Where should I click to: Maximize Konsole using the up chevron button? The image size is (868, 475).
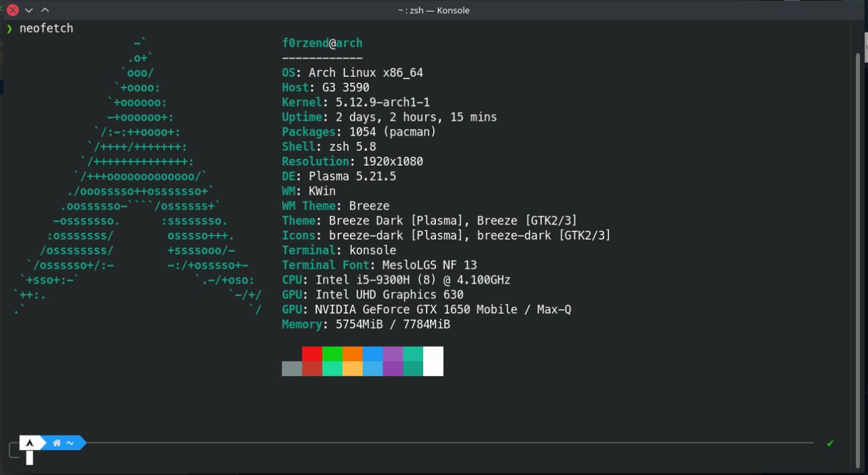(x=45, y=10)
